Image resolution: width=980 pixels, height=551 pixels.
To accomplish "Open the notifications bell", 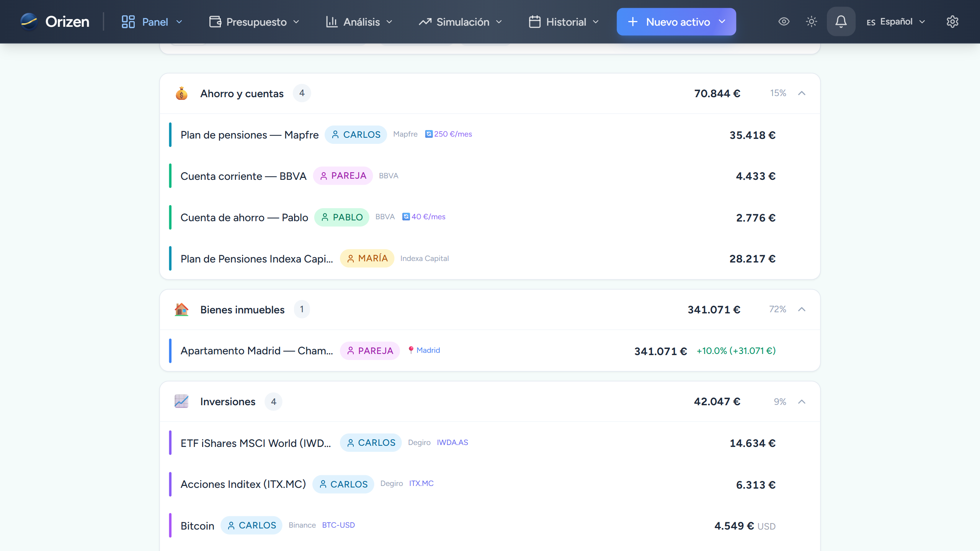I will click(841, 21).
